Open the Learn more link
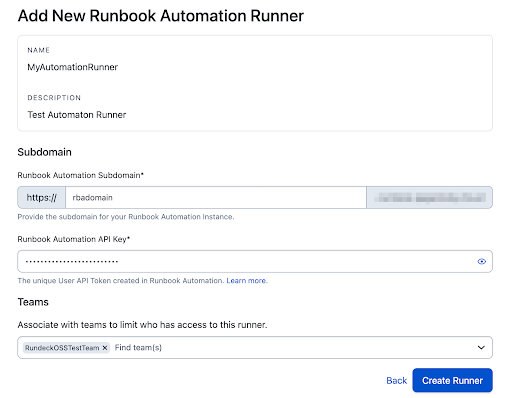This screenshot has width=512, height=398. (x=247, y=281)
